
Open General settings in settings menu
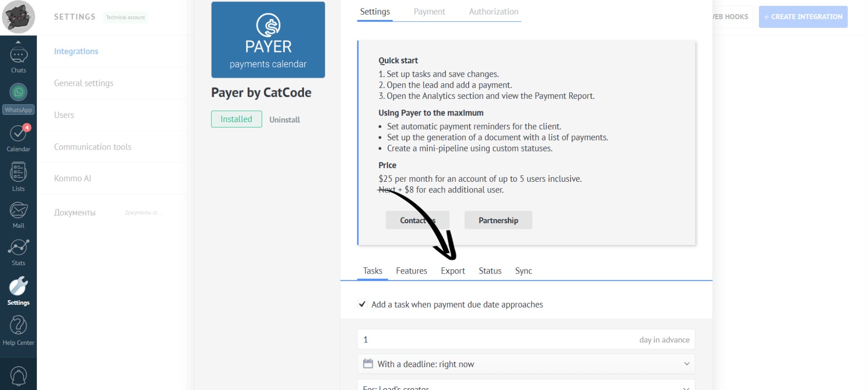click(x=84, y=83)
